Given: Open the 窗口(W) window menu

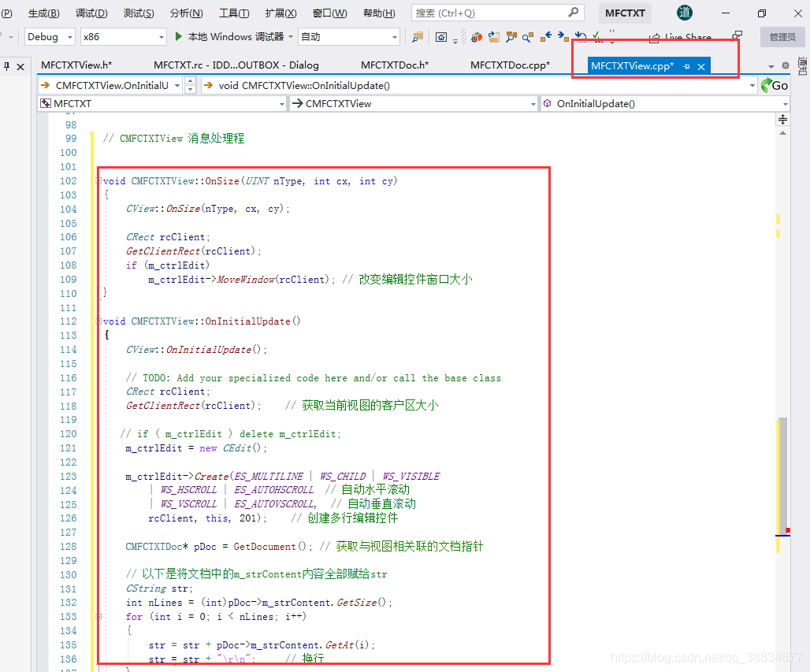Looking at the screenshot, I should tap(329, 13).
